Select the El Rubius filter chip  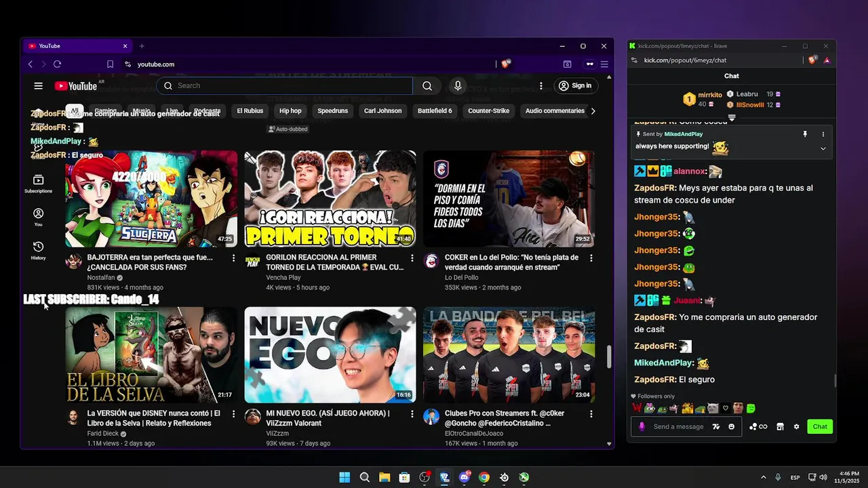(x=250, y=111)
